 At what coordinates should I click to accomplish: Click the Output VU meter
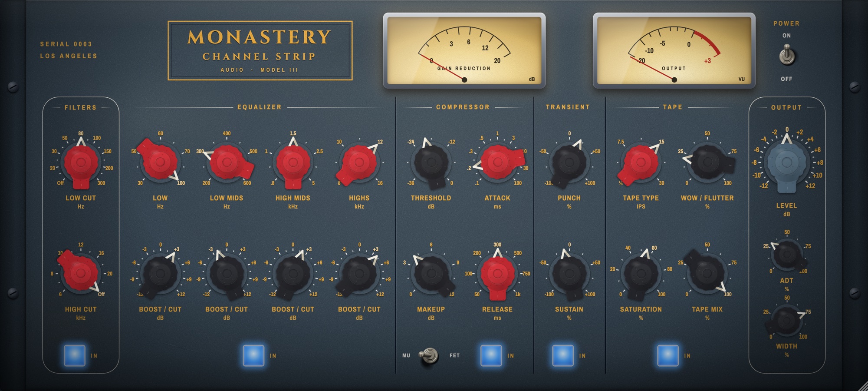(674, 50)
